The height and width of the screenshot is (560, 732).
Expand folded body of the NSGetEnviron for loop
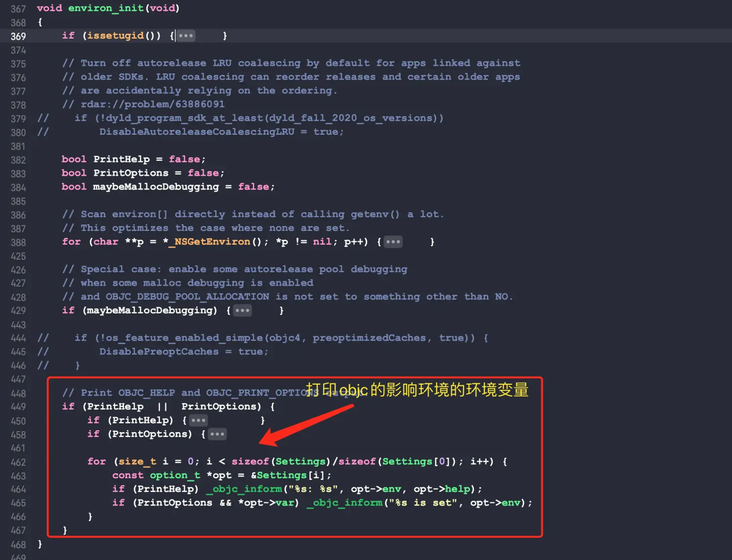tap(393, 242)
